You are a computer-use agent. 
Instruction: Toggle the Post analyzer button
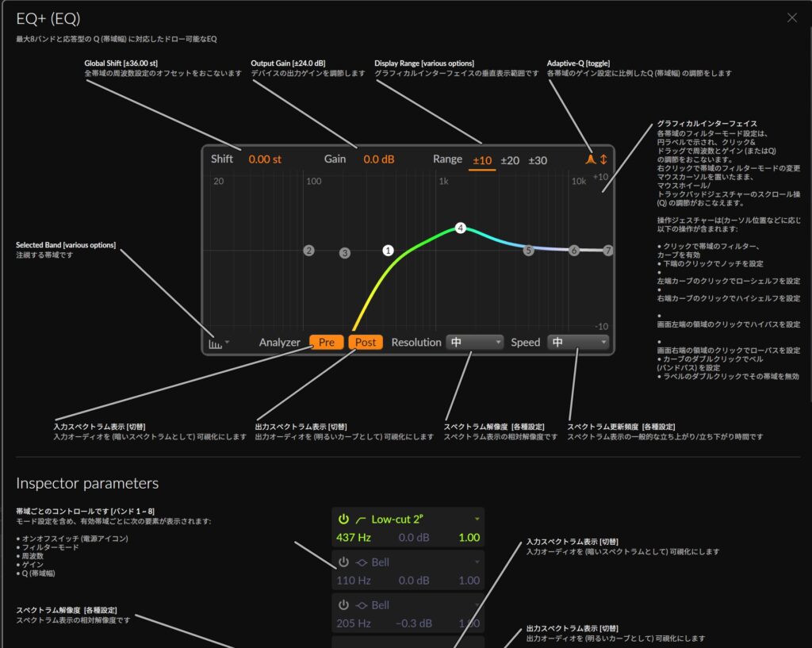(x=366, y=343)
